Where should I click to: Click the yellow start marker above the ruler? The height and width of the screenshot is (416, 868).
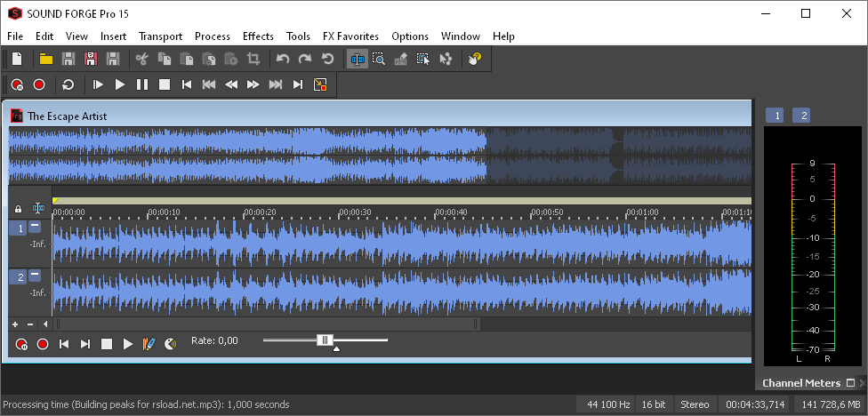pyautogui.click(x=55, y=201)
